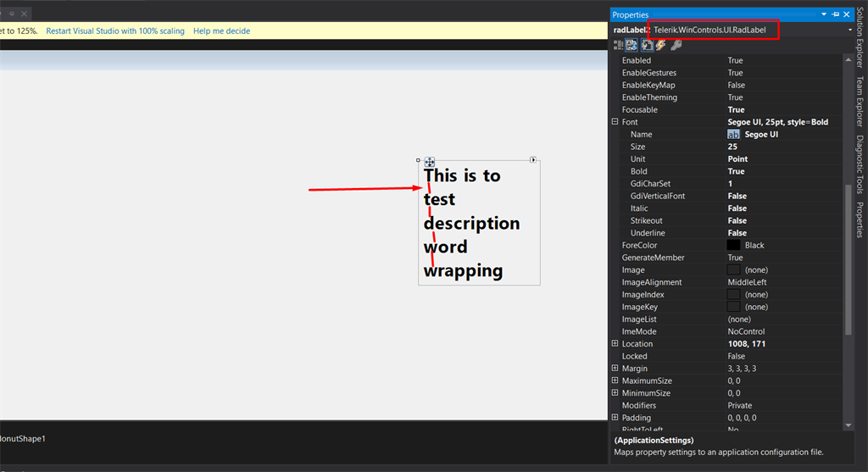Click the EnableGestures value True

coord(735,73)
